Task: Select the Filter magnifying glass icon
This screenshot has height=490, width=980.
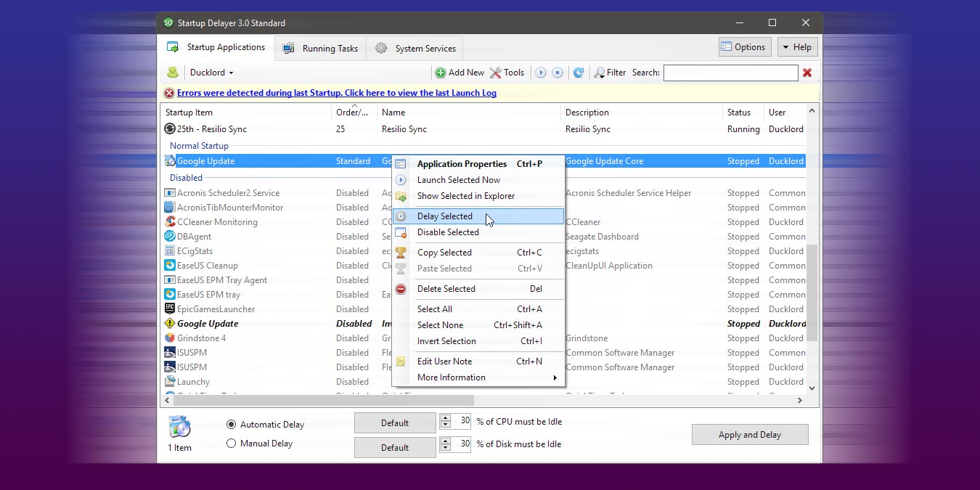Action: [x=600, y=73]
